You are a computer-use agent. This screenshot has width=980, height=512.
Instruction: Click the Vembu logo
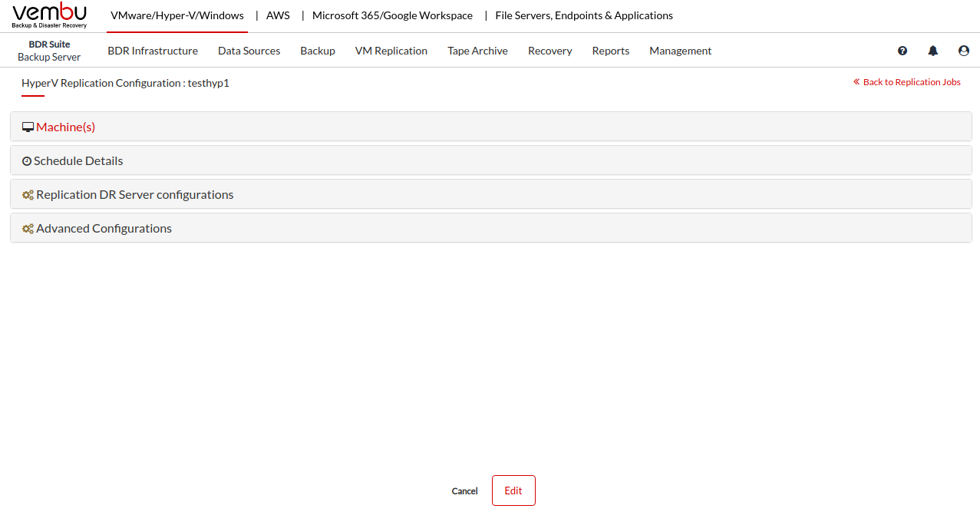tap(50, 15)
